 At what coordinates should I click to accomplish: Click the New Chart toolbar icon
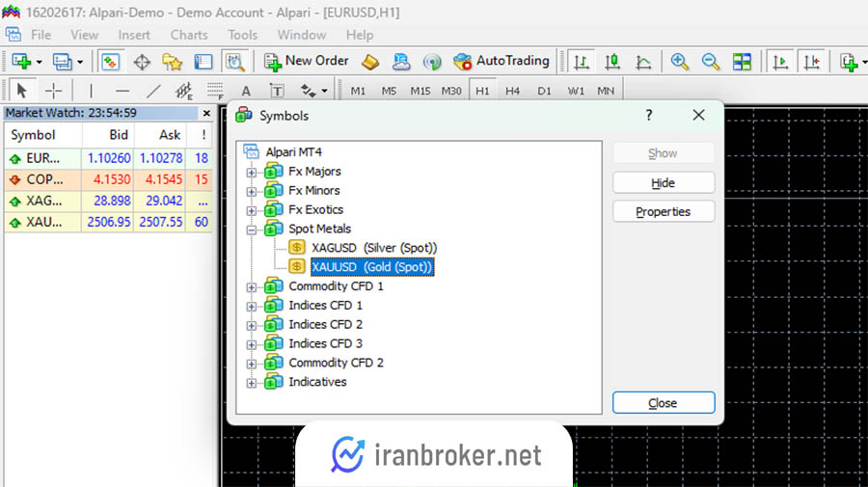[x=21, y=62]
